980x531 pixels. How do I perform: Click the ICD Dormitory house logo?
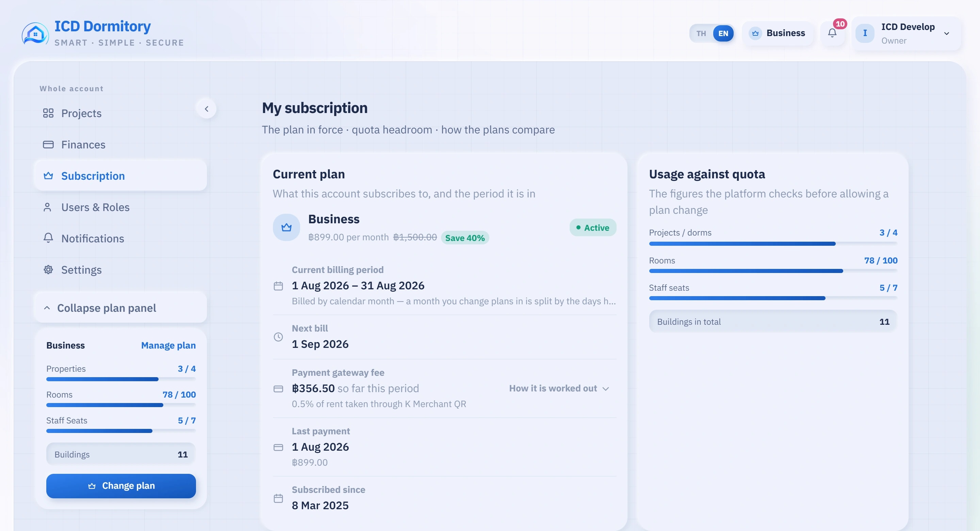pyautogui.click(x=35, y=34)
